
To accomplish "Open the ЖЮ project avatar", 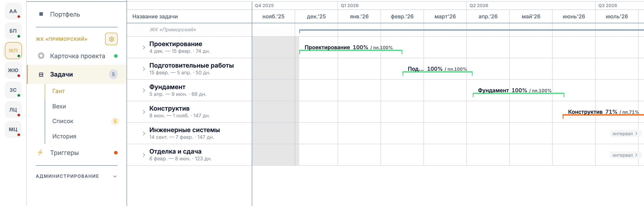I will [13, 70].
